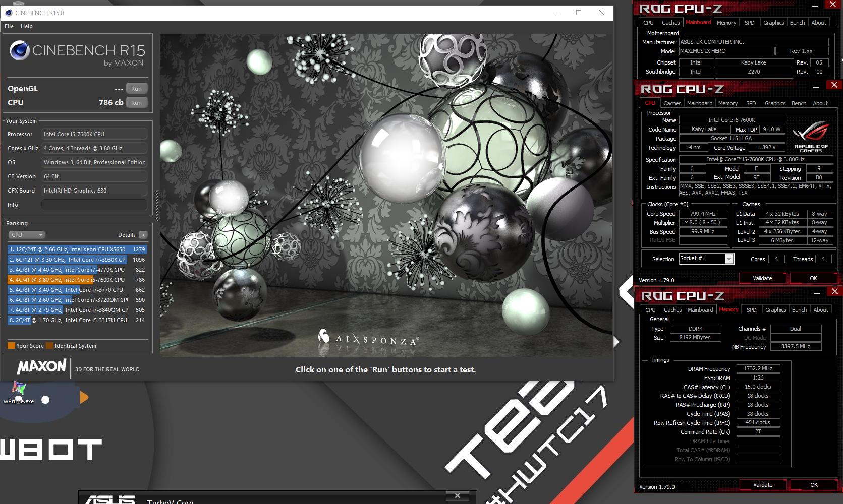Image resolution: width=843 pixels, height=504 pixels.
Task: Select ranking row Intel Xeon CPU X5650
Action: (77, 249)
